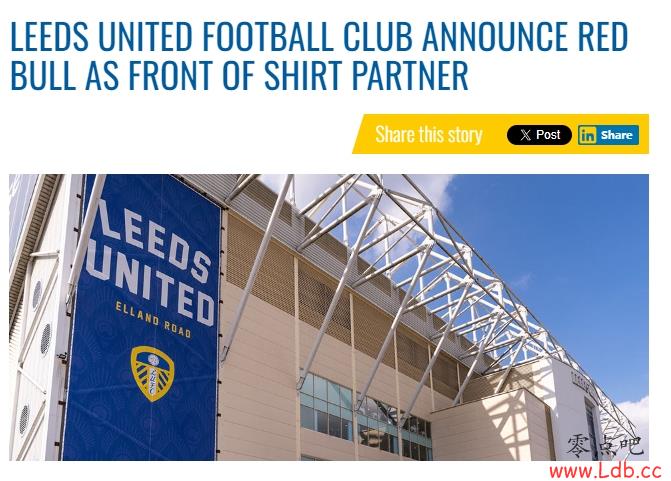Click the blue LinkedIn Share button
This screenshot has height=481, width=671.
608,135
